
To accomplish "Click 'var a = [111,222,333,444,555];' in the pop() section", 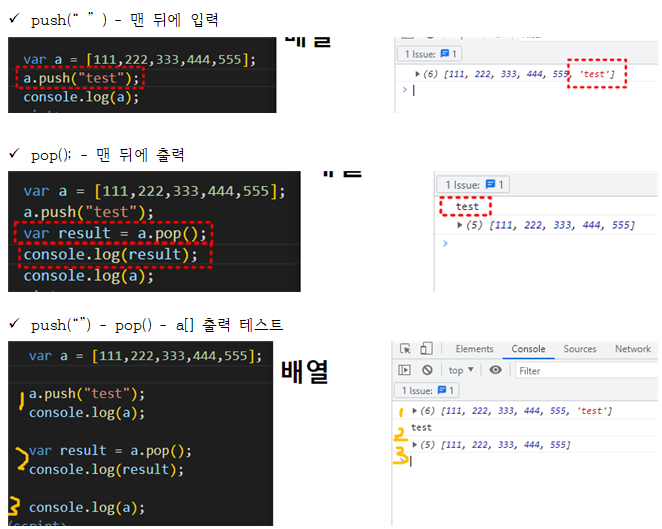I will (155, 192).
